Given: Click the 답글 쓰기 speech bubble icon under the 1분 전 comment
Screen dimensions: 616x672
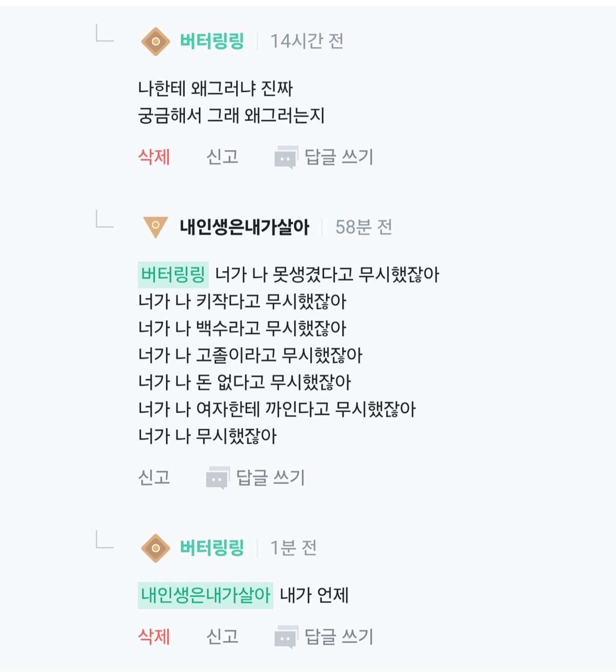Looking at the screenshot, I should [x=286, y=637].
